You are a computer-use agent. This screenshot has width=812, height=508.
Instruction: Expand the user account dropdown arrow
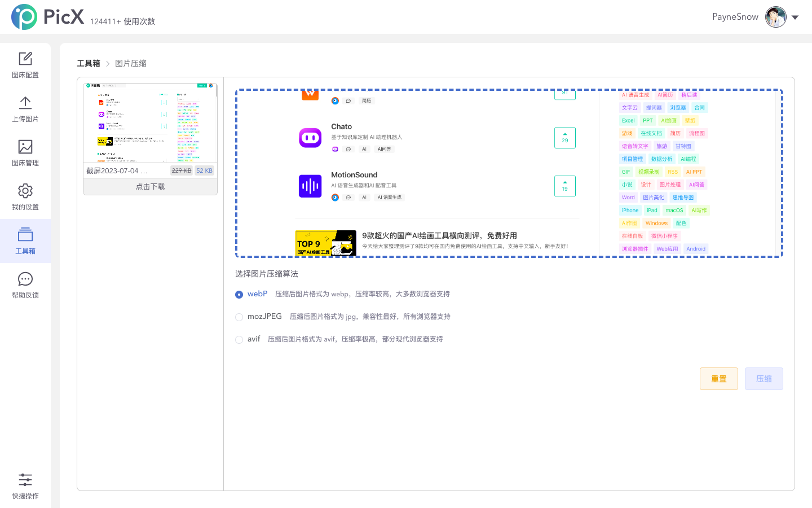796,17
